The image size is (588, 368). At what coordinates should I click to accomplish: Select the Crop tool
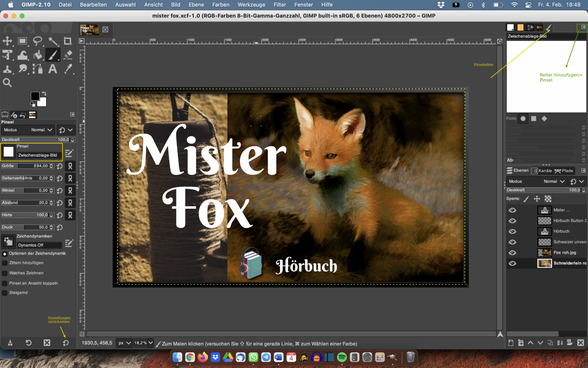(x=68, y=41)
